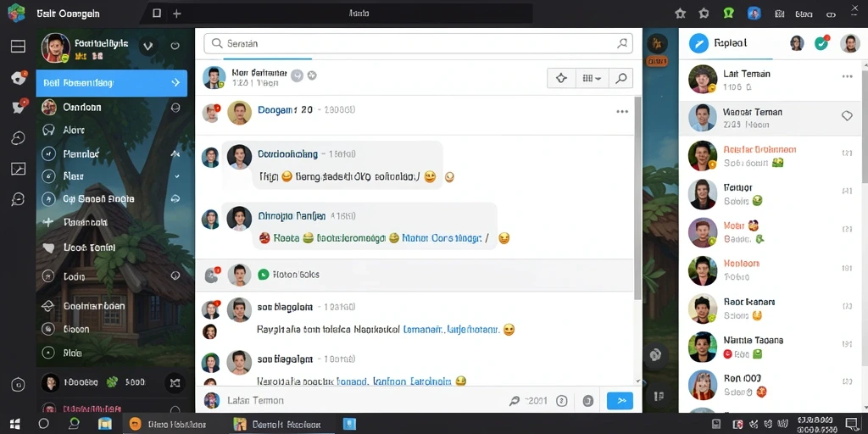Click the magnifier button in the chat header

point(621,79)
